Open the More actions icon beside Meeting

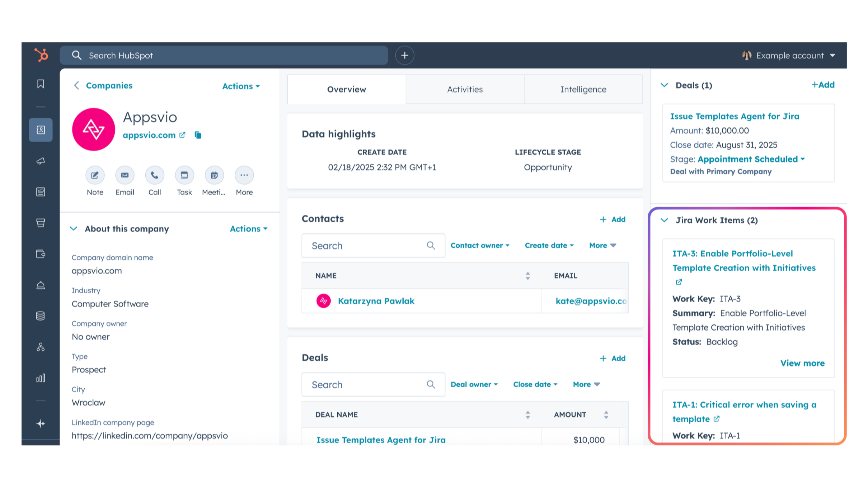point(244,175)
